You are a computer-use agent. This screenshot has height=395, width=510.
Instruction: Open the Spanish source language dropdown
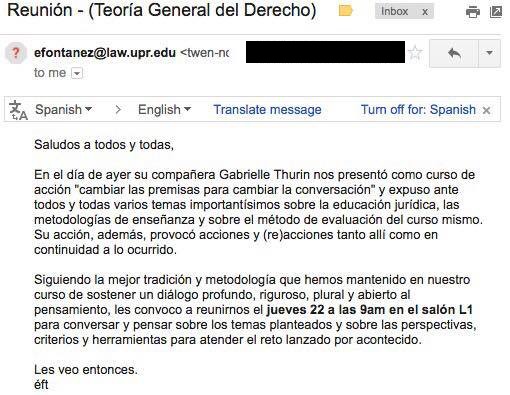[x=63, y=109]
